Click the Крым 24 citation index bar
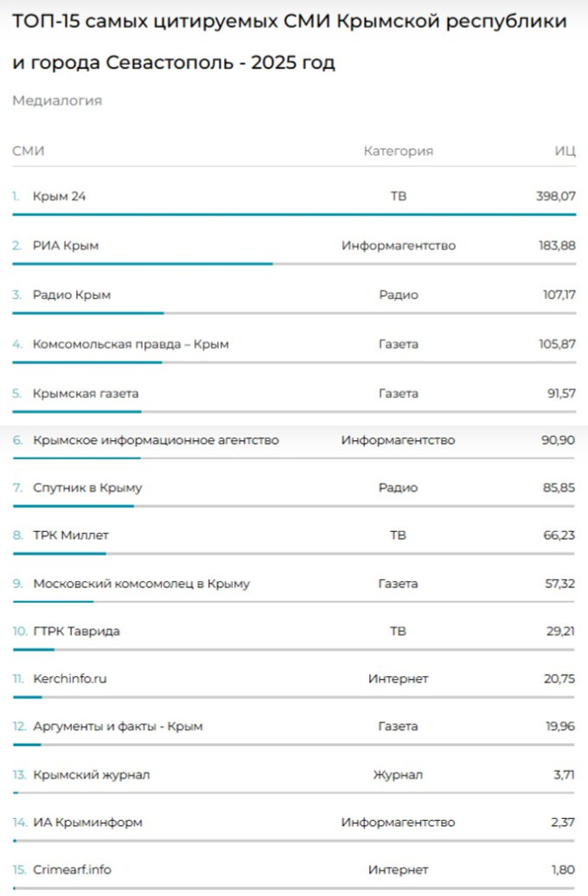Viewport: 588px width, 896px height. coord(294,213)
